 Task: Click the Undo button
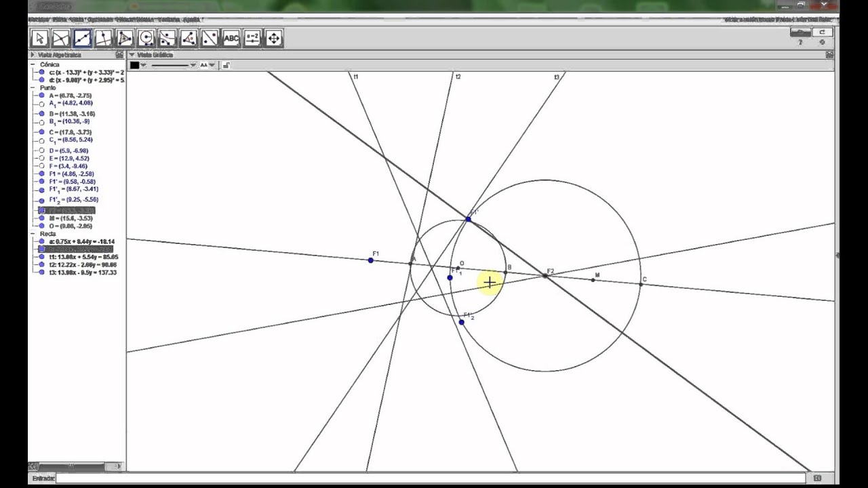[x=801, y=32]
